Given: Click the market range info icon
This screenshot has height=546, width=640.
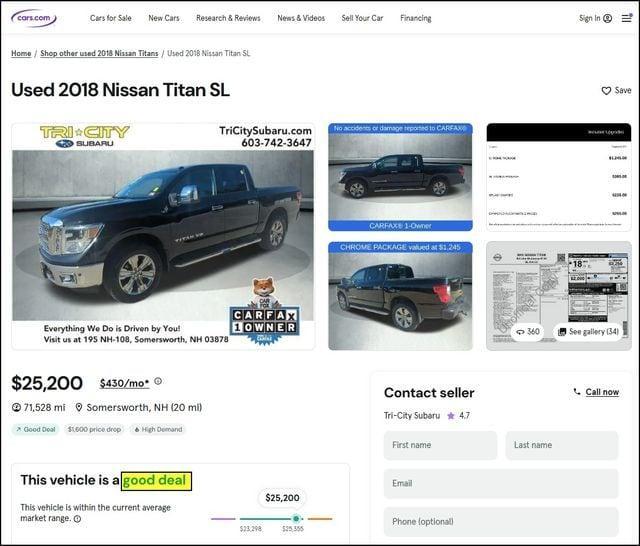Looking at the screenshot, I should click(x=77, y=519).
